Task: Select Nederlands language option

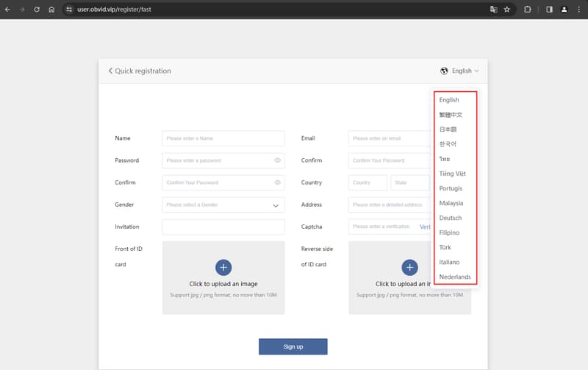Action: click(x=455, y=277)
